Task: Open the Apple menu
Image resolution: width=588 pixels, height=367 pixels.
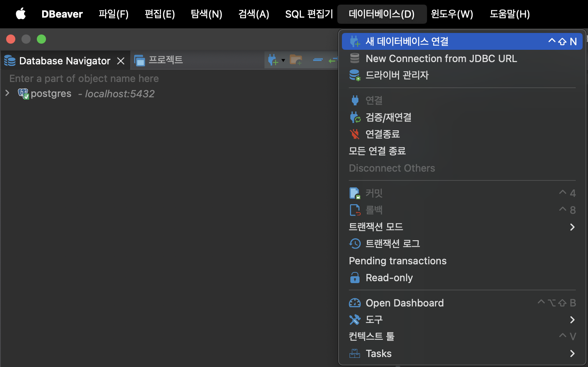Action: point(21,14)
